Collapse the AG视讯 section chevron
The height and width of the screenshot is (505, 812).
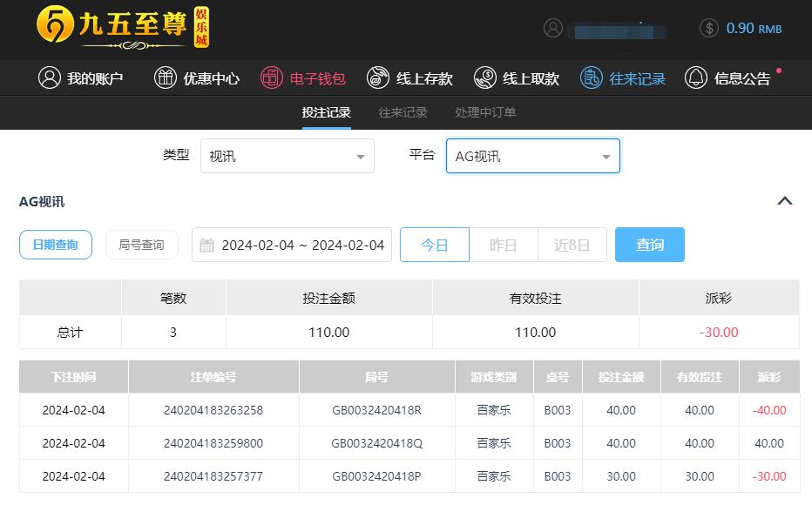(x=785, y=201)
